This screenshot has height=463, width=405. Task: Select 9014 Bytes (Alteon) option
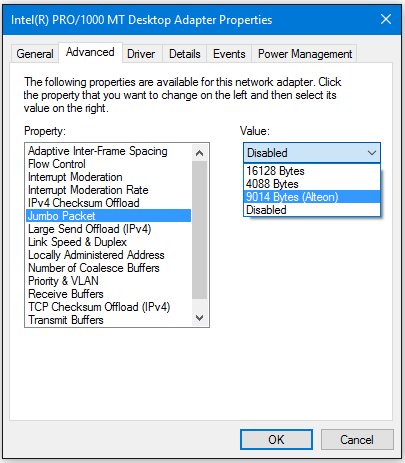tap(312, 197)
